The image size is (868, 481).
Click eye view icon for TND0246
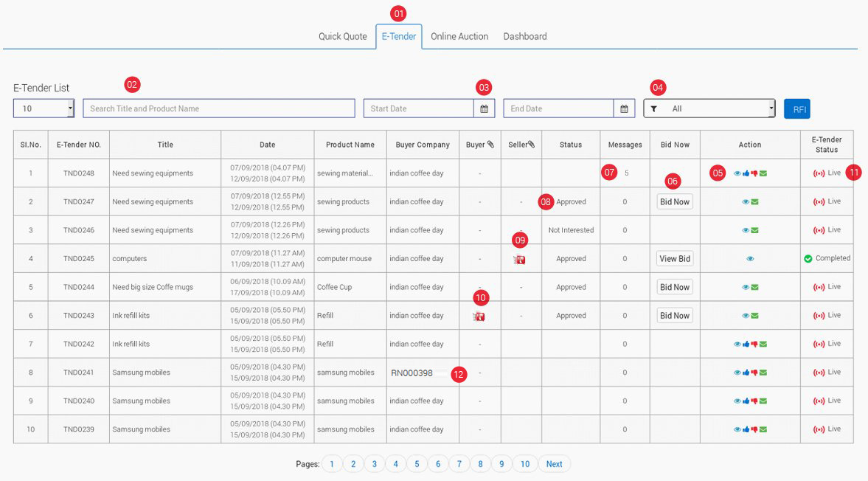point(746,230)
